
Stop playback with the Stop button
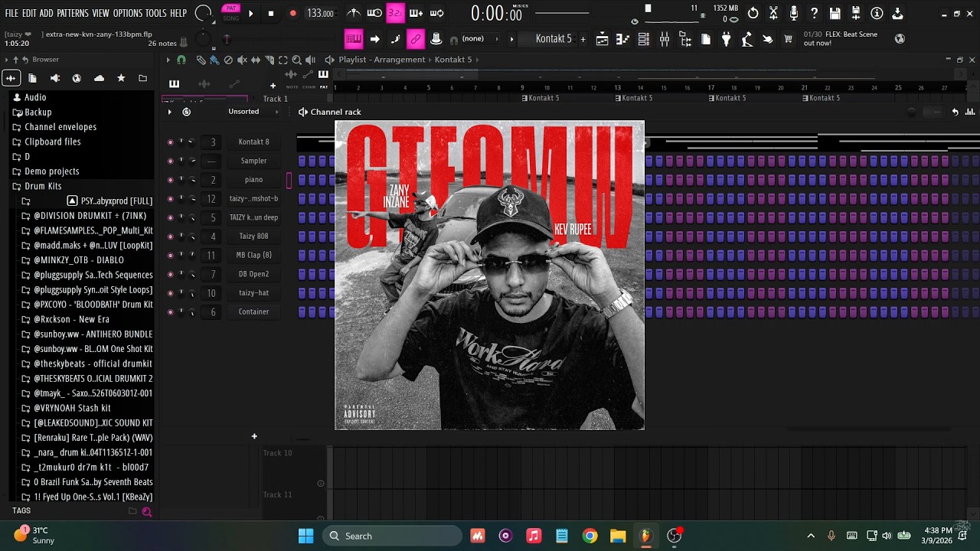coord(271,14)
